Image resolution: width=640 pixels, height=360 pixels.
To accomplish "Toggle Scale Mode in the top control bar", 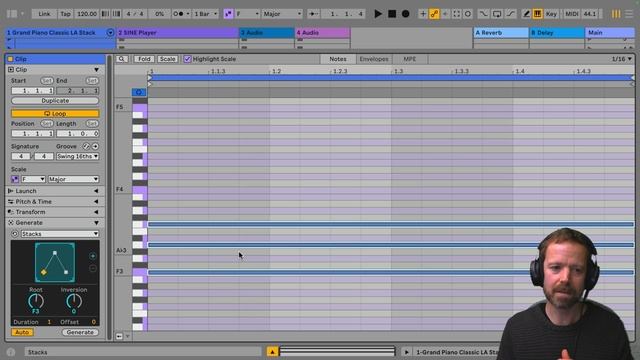I will (228, 14).
